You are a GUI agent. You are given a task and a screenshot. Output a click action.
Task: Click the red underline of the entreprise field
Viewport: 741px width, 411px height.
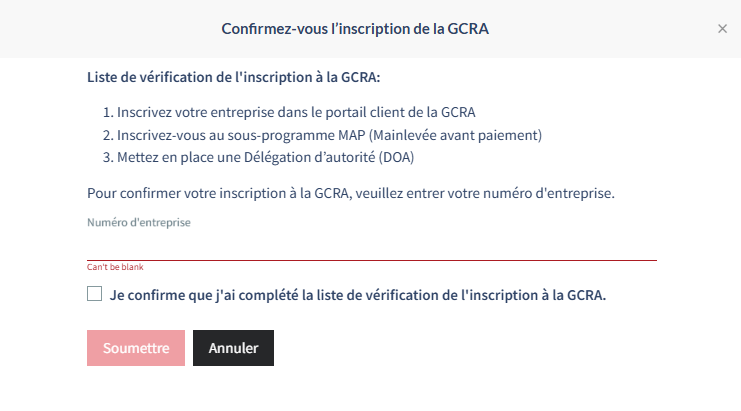[371, 260]
